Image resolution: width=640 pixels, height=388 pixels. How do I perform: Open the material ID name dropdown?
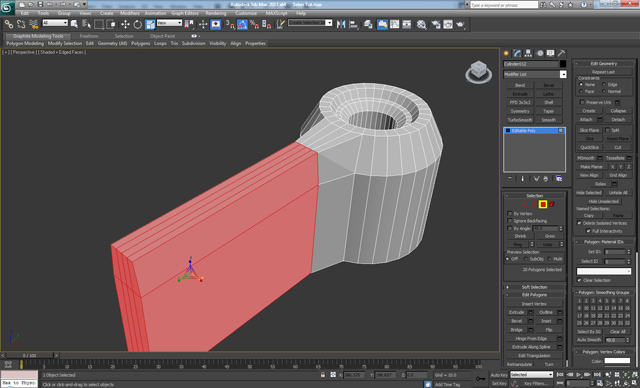(604, 271)
